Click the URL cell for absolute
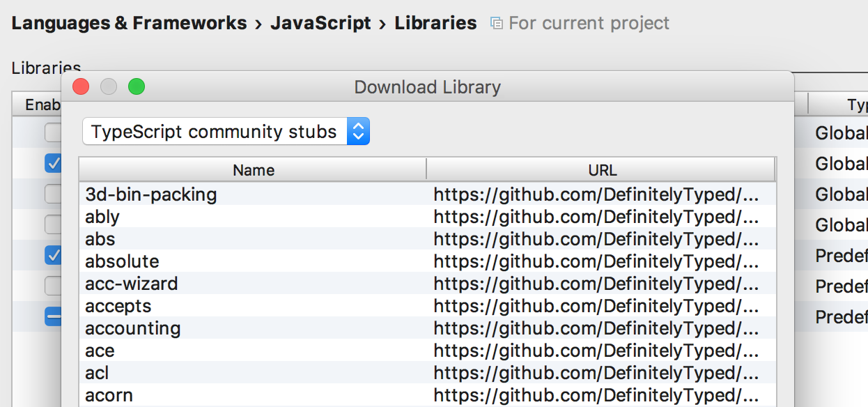Screen dimensions: 868x407 (602, 261)
